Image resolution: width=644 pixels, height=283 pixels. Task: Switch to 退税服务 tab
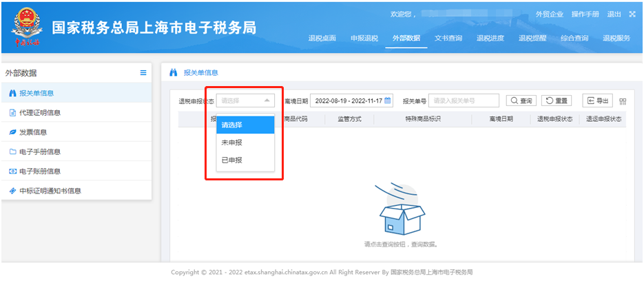coord(616,38)
